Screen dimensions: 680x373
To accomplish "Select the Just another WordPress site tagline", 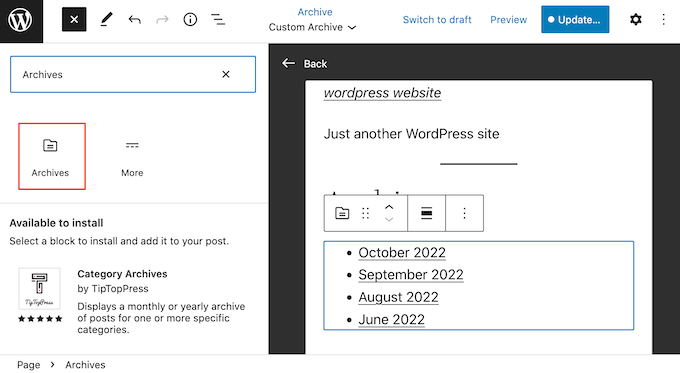I will coord(411,134).
